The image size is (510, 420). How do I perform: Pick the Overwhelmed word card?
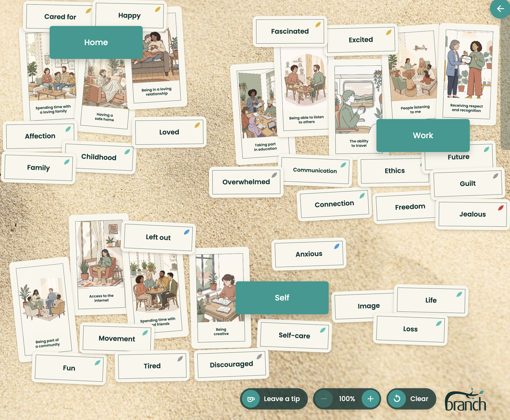pos(246,182)
